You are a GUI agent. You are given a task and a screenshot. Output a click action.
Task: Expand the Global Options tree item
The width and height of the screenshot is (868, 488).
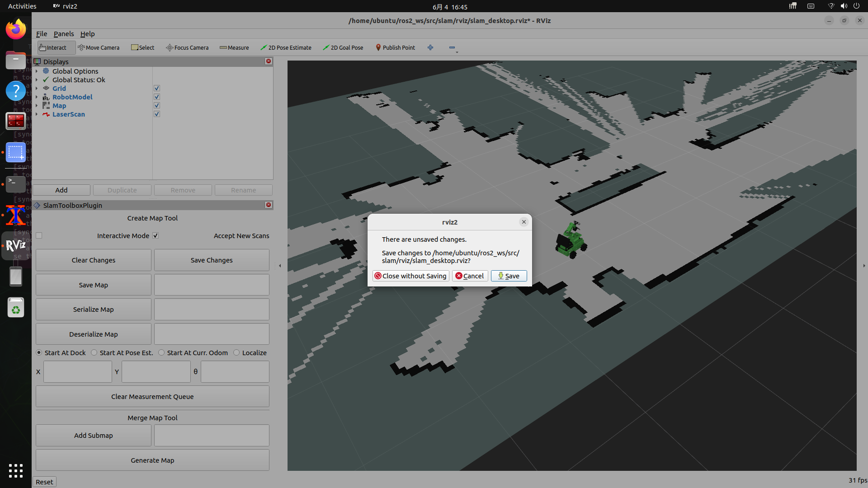click(37, 71)
